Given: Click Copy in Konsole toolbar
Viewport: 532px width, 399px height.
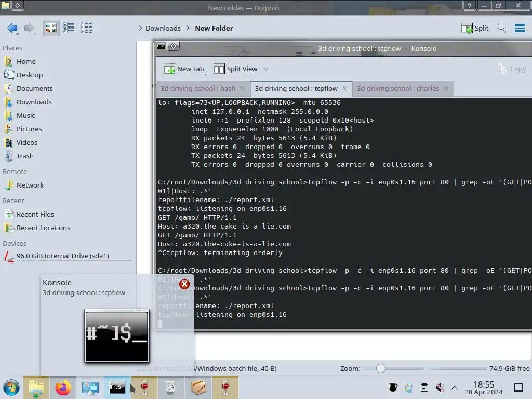Looking at the screenshot, I should [x=512, y=69].
